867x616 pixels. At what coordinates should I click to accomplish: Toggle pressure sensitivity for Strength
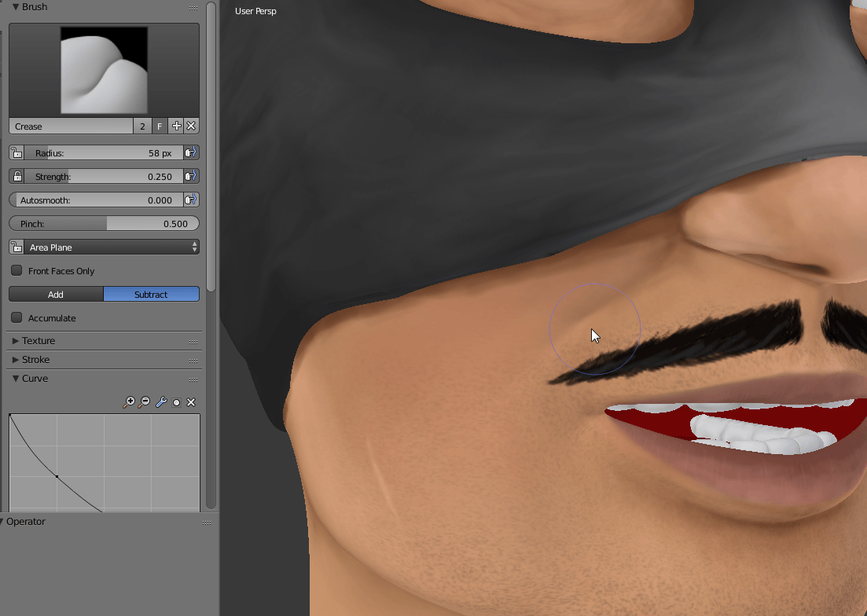[x=190, y=177]
